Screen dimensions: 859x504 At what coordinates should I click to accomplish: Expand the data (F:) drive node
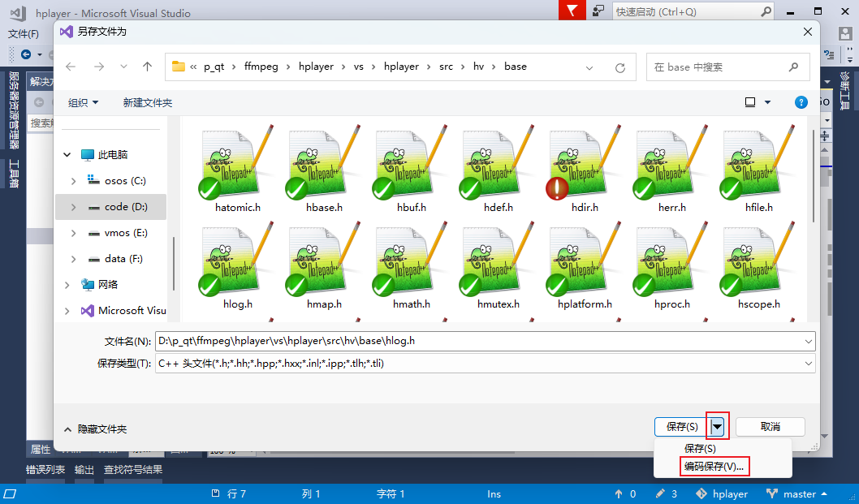click(x=73, y=259)
